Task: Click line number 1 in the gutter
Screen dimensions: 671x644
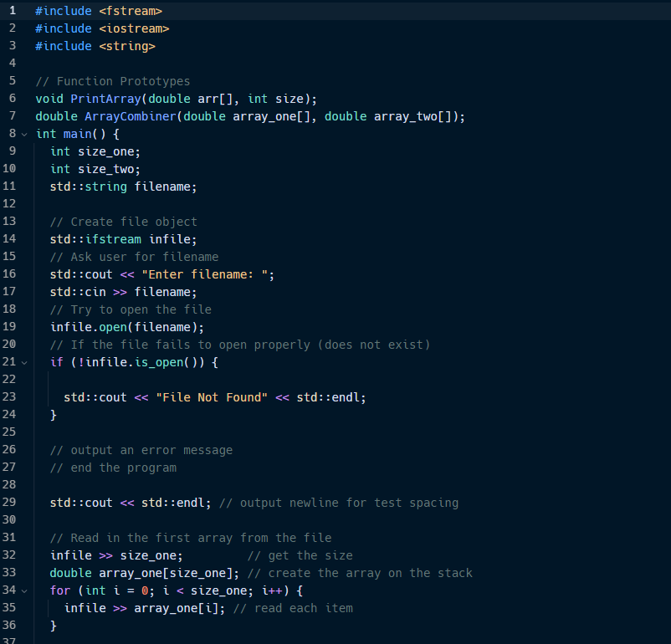Action: tap(12, 10)
